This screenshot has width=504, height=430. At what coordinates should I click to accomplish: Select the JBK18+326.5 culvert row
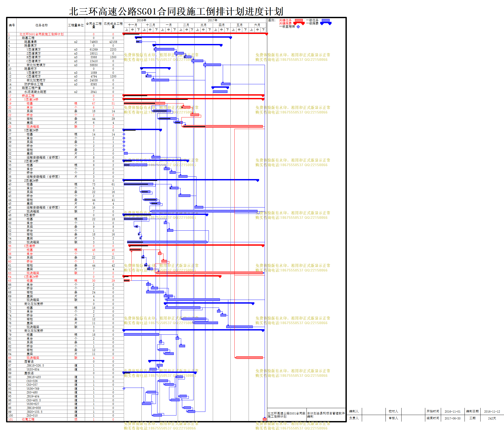tap(65, 365)
